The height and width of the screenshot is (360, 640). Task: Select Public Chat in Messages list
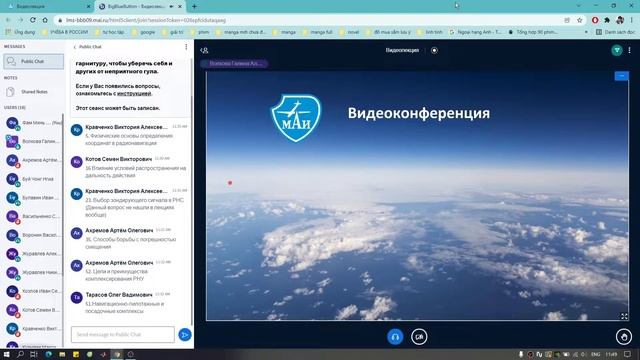[x=33, y=61]
